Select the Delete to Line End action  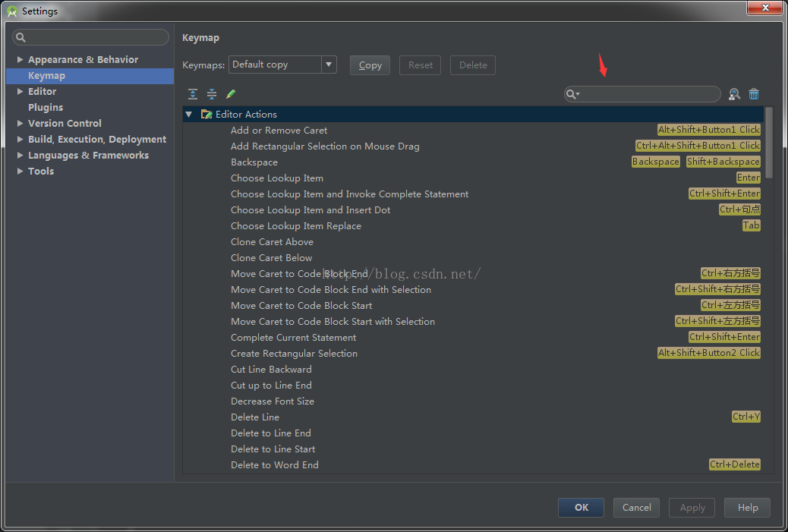point(473,433)
